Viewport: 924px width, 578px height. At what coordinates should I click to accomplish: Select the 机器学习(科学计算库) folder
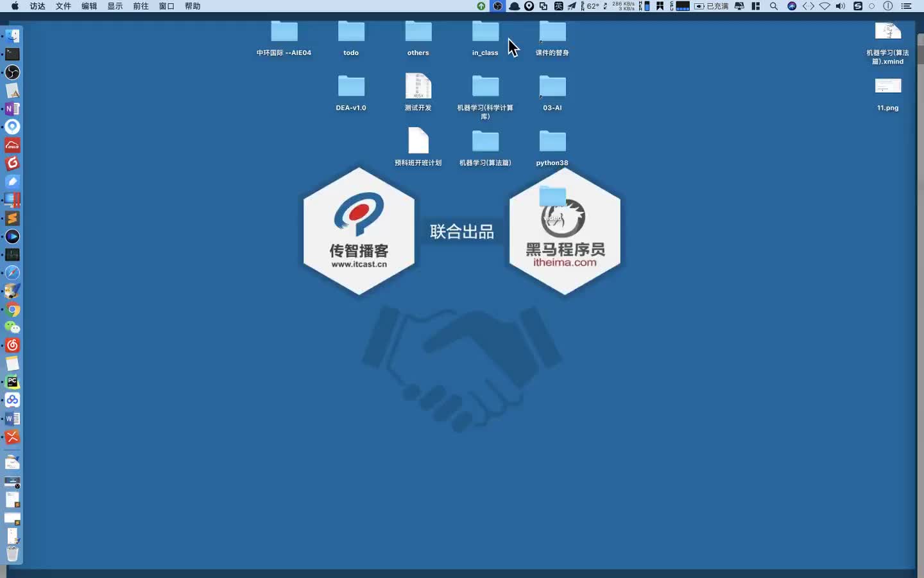click(x=485, y=96)
